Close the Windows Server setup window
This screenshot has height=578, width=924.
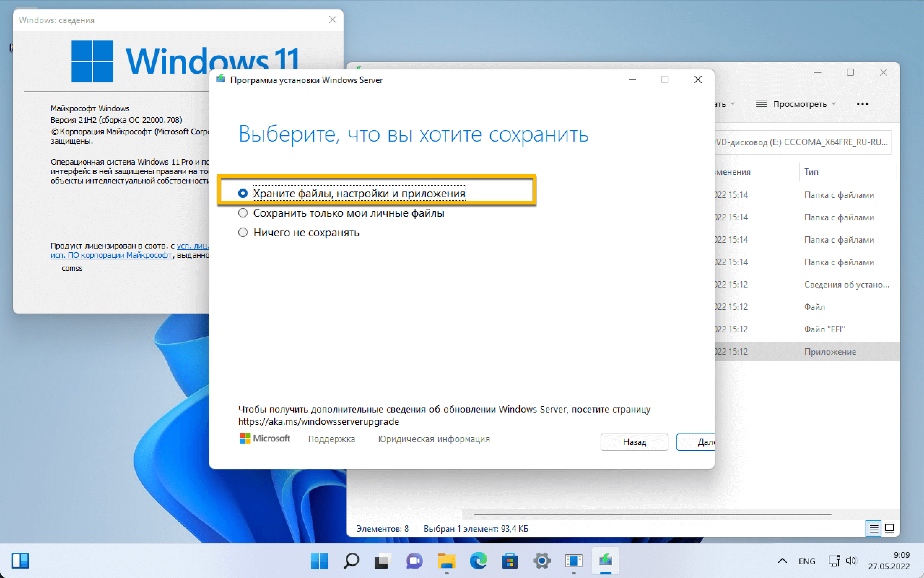click(x=698, y=79)
